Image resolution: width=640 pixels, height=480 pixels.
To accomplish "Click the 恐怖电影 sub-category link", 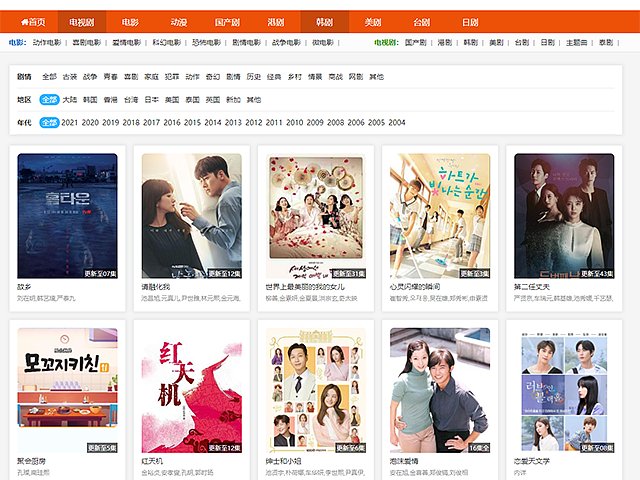I will pos(207,42).
